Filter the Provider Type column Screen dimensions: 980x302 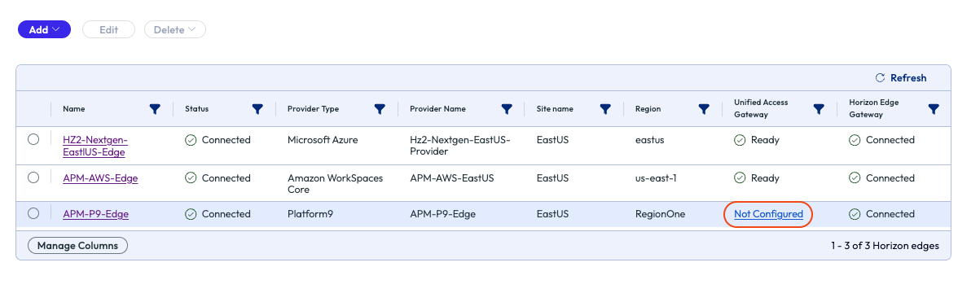[x=380, y=108]
